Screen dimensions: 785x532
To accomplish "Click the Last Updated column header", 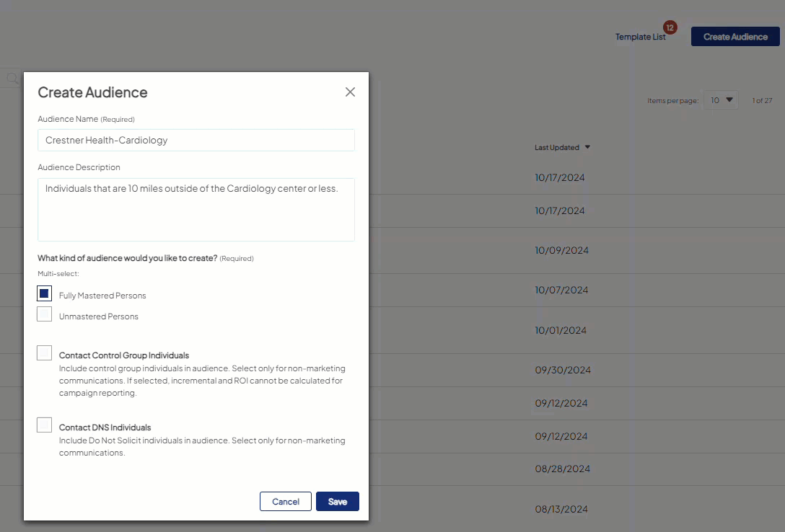I will (556, 148).
